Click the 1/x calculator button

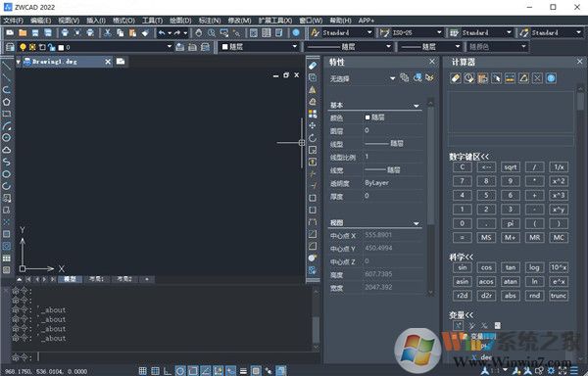tap(559, 167)
